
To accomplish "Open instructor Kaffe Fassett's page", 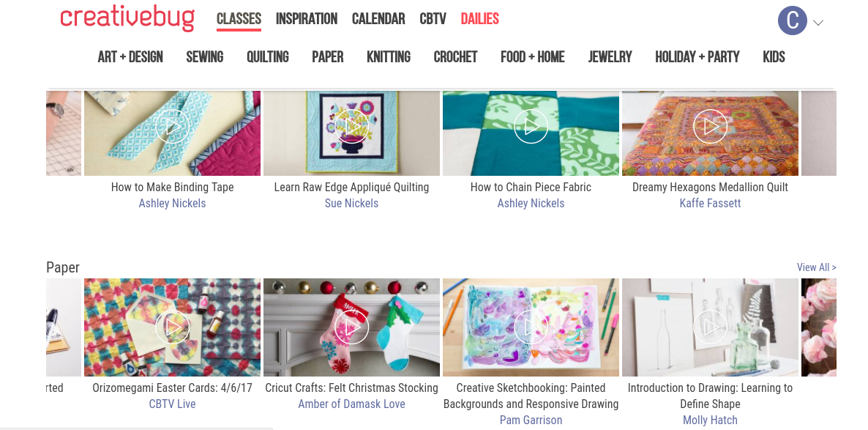I will [710, 204].
